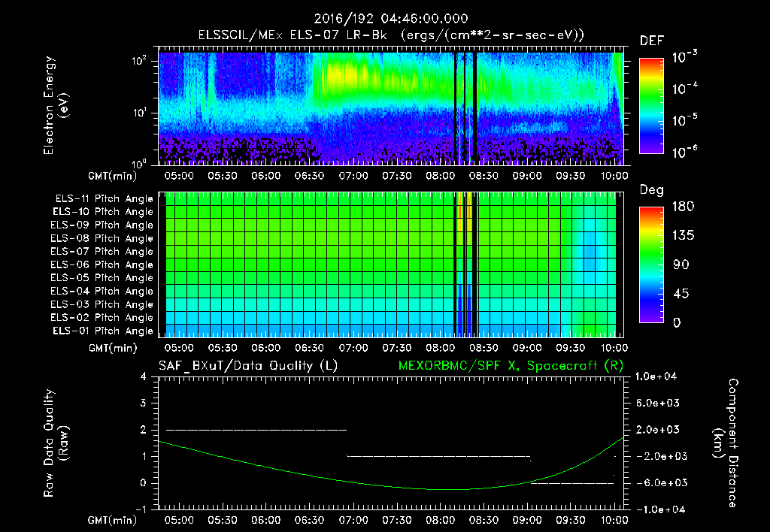770x532 pixels.
Task: Select the ELS-02 Pitch Angle row label
Action: point(102,318)
